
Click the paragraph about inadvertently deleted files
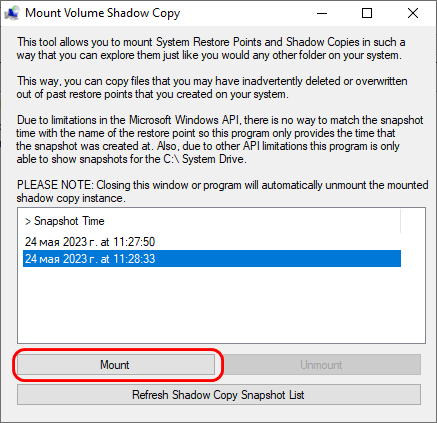[212, 87]
